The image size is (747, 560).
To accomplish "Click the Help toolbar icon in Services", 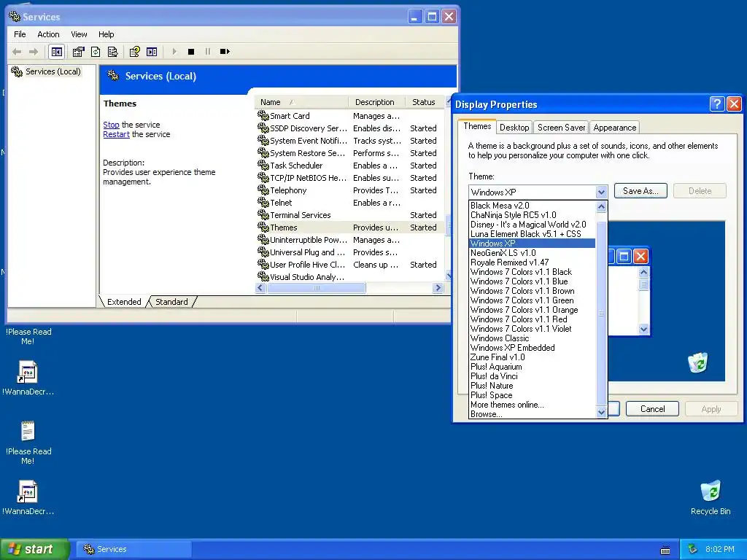I will 135,52.
